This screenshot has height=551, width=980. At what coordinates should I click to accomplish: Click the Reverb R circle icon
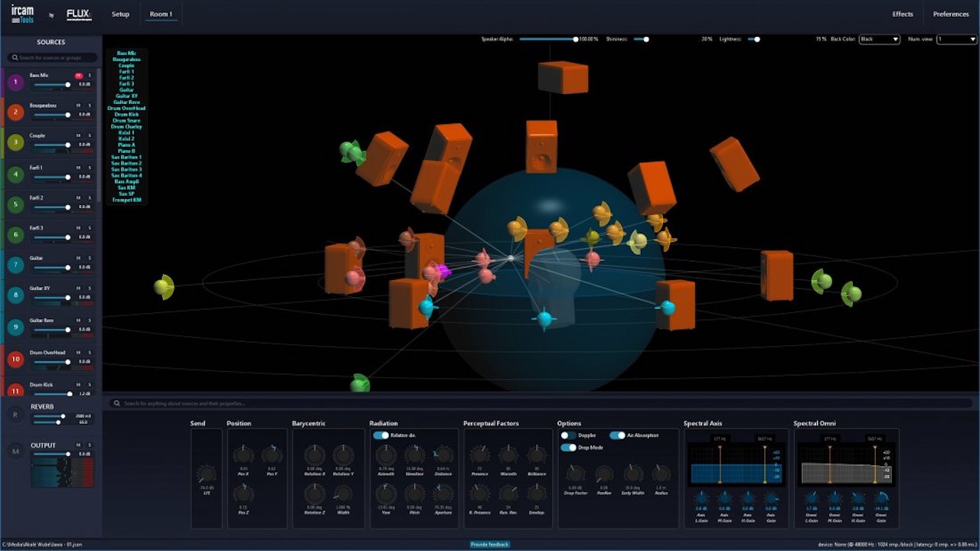click(15, 415)
